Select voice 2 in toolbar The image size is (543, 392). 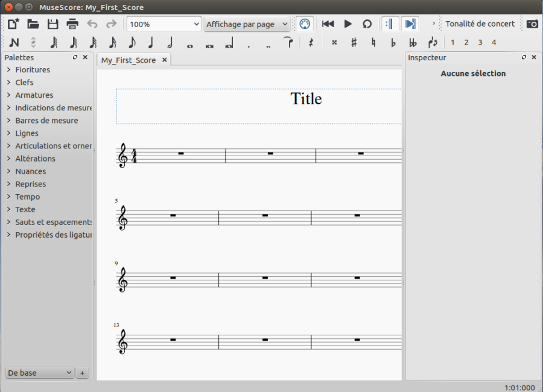pyautogui.click(x=466, y=43)
